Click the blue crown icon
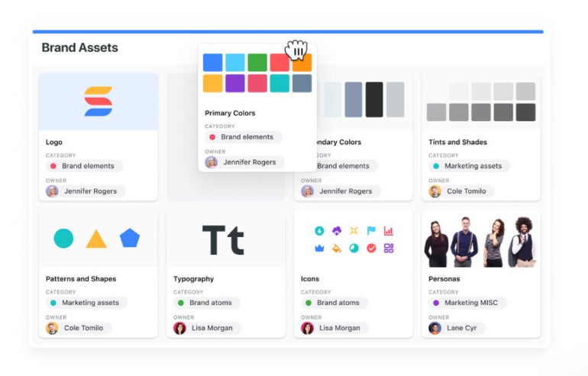 tap(318, 248)
